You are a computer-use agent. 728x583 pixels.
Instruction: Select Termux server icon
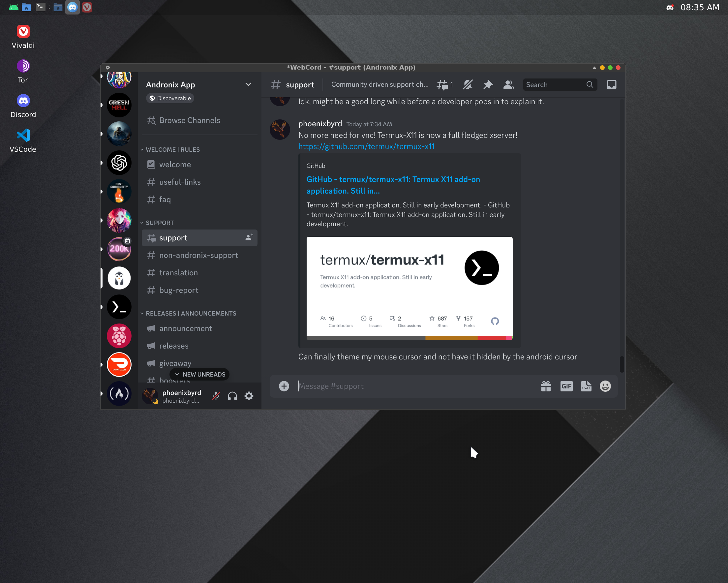point(119,307)
